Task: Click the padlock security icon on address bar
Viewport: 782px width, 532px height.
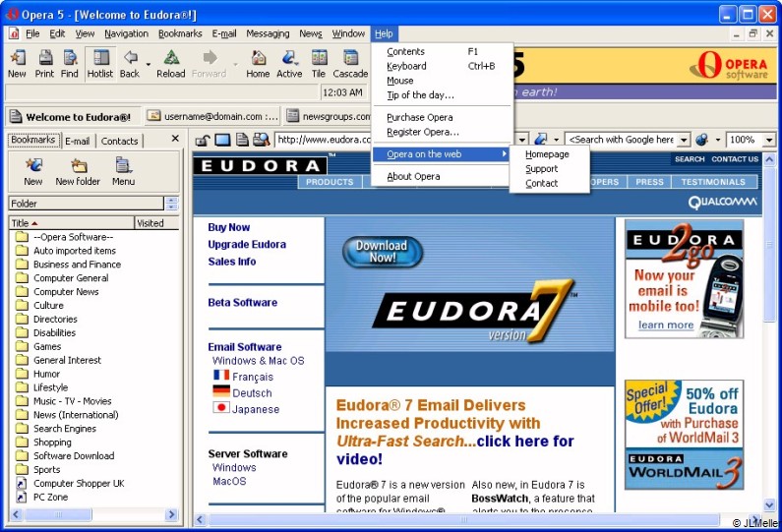Action: 202,140
